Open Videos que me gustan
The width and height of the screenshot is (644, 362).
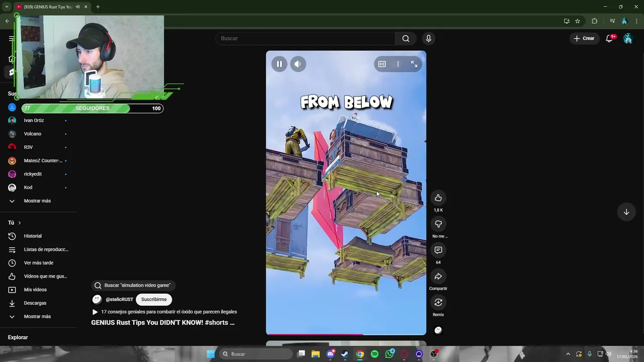(38, 276)
